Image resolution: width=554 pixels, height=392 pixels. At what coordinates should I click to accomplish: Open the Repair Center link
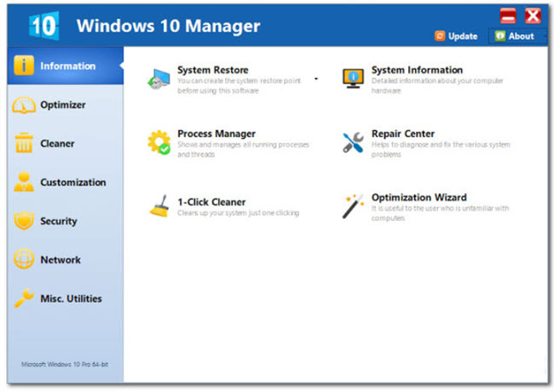click(x=403, y=134)
